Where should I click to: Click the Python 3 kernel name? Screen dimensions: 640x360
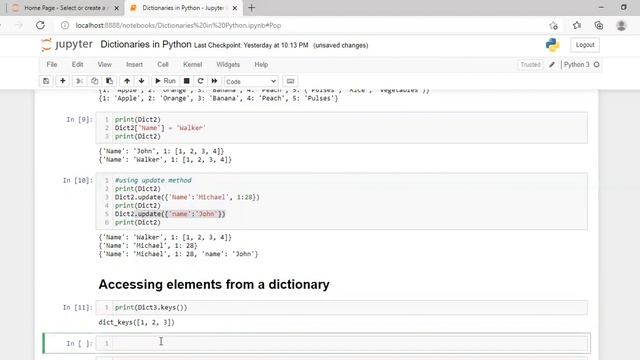pyautogui.click(x=576, y=64)
